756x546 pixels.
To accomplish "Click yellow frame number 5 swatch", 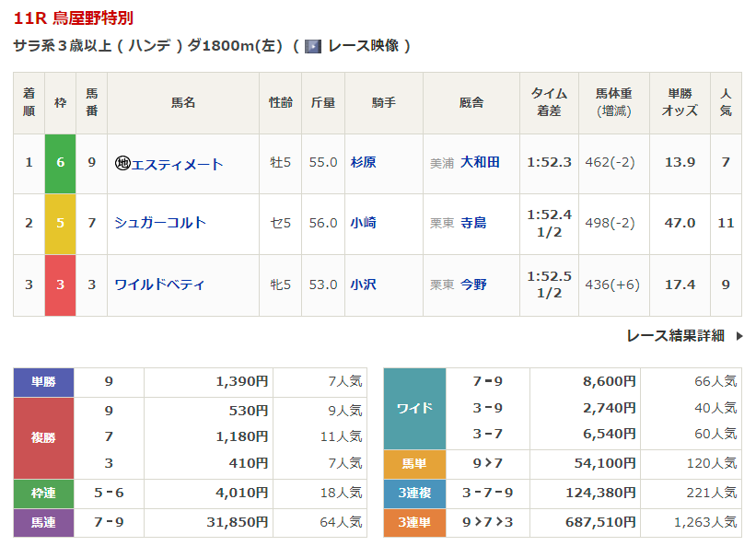I will (x=60, y=224).
